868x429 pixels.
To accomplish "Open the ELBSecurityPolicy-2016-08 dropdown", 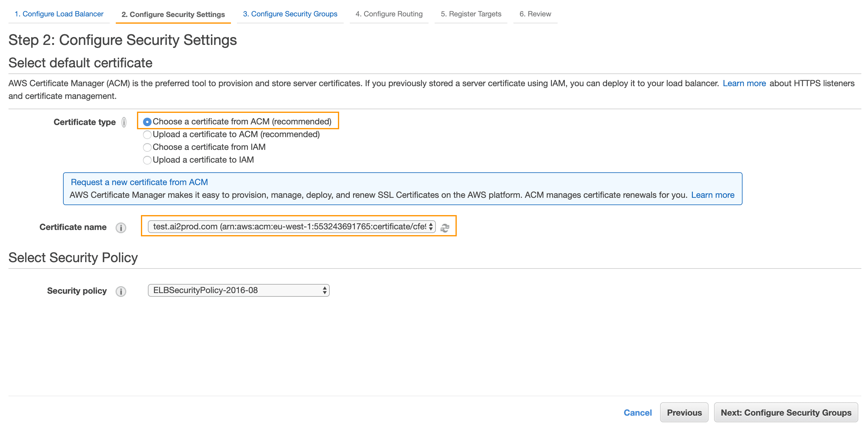I will pyautogui.click(x=239, y=290).
